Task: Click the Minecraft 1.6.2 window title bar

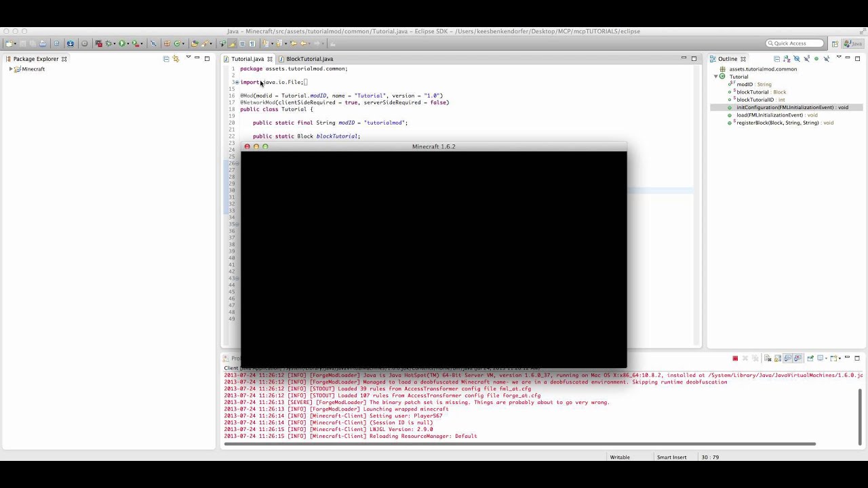Action: 434,146
